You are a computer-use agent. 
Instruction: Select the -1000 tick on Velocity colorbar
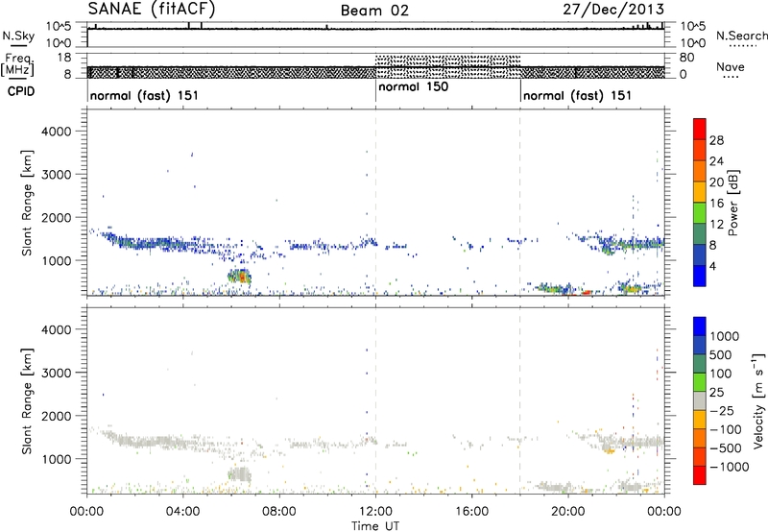point(729,467)
